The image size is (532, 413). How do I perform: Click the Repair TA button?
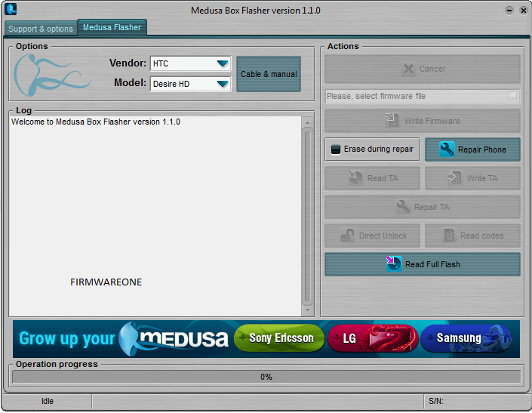423,207
